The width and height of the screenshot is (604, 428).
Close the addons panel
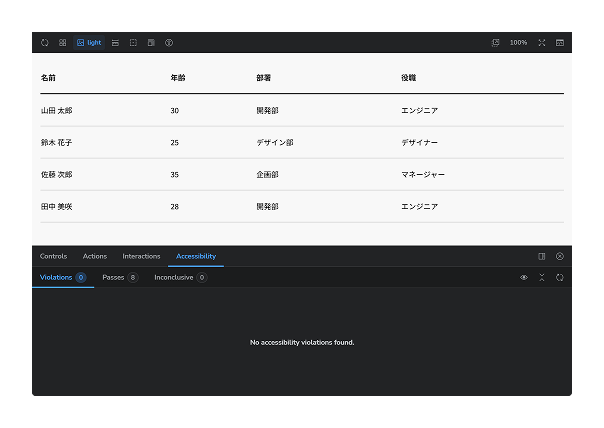tap(560, 256)
